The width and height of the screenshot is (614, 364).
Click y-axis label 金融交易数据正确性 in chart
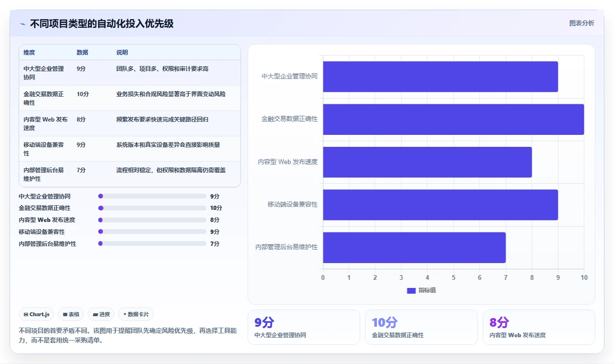point(289,119)
